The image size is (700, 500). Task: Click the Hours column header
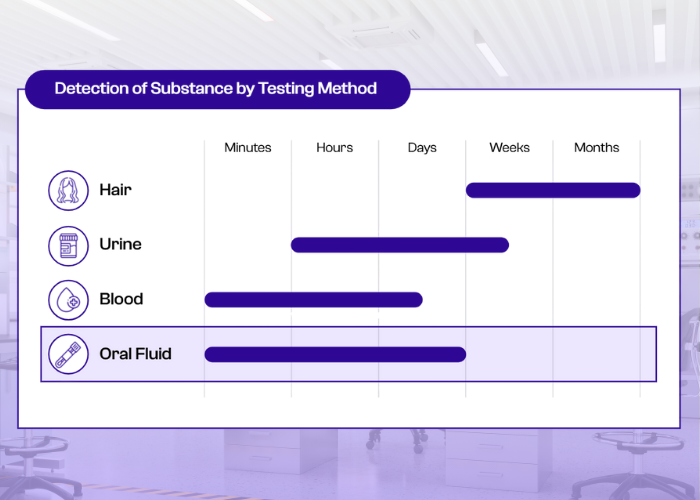point(335,148)
